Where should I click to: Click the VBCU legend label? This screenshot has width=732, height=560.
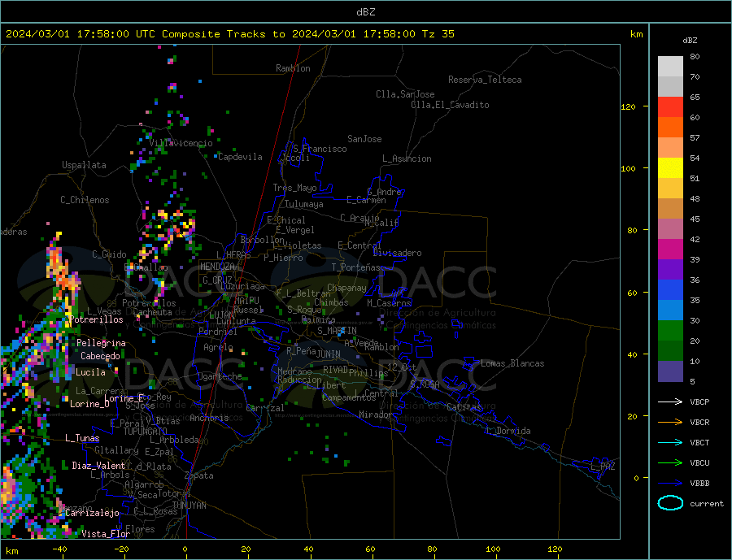pos(699,462)
